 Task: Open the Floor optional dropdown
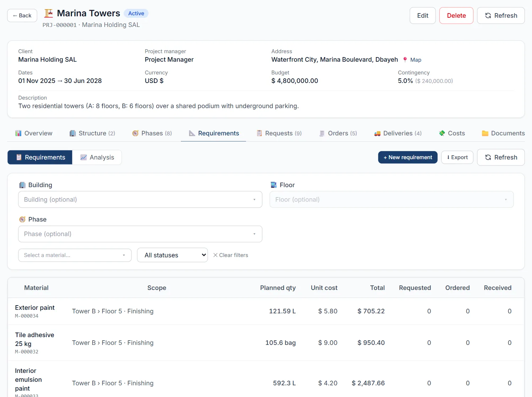point(392,200)
